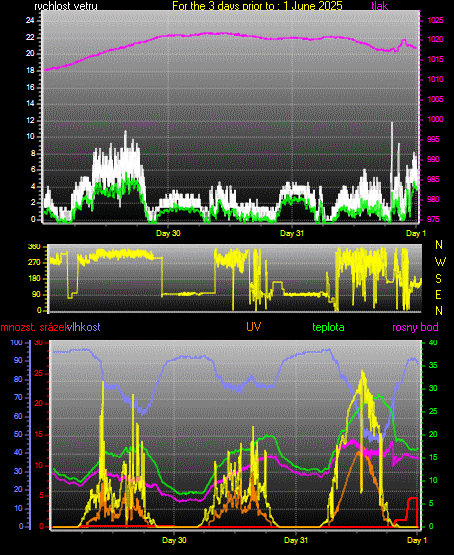Click the green 'teplota' temperature legend label

(x=328, y=327)
